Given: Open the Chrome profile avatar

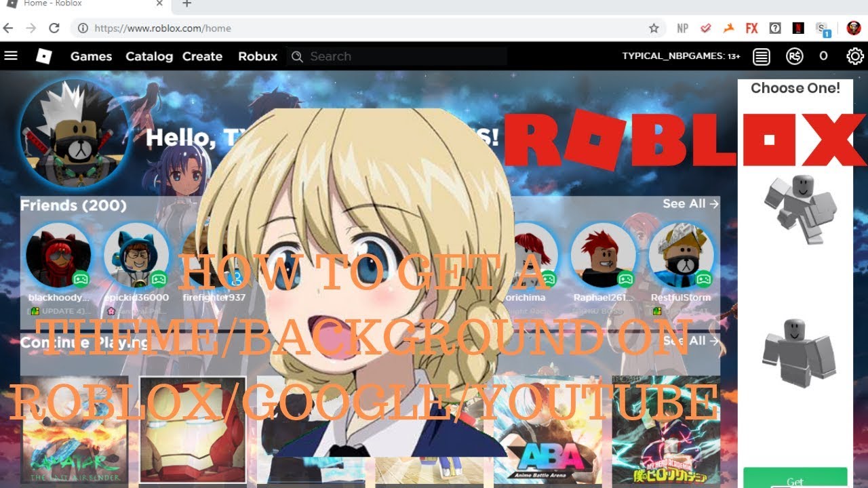Looking at the screenshot, I should (854, 28).
